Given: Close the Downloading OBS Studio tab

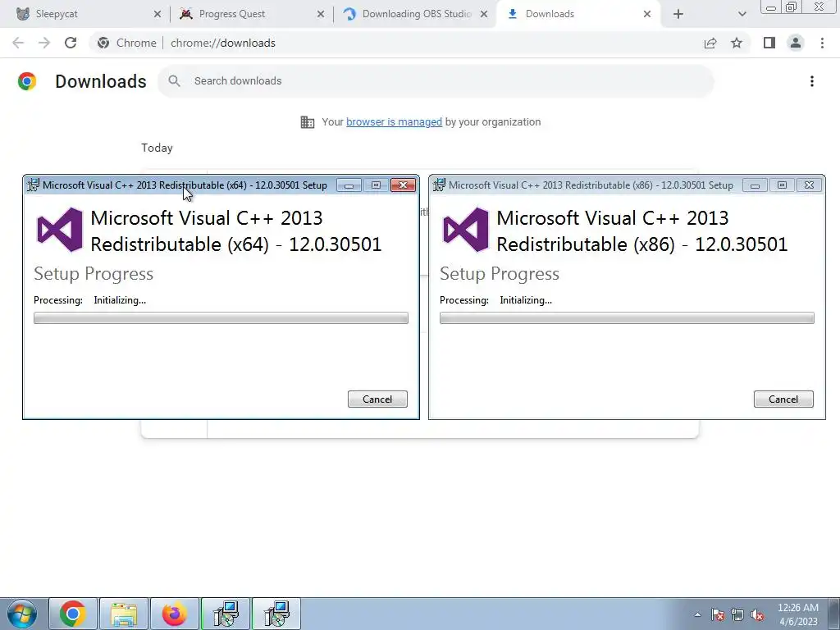Looking at the screenshot, I should [484, 14].
